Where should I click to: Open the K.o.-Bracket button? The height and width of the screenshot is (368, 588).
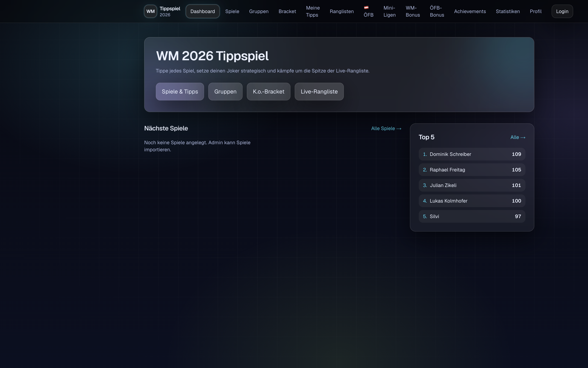[x=269, y=92]
